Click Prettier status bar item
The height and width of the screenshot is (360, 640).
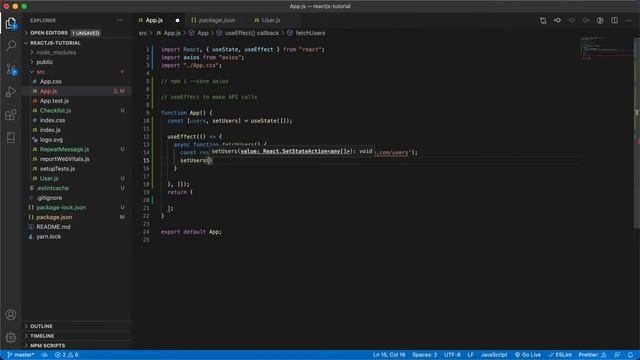(x=592, y=355)
